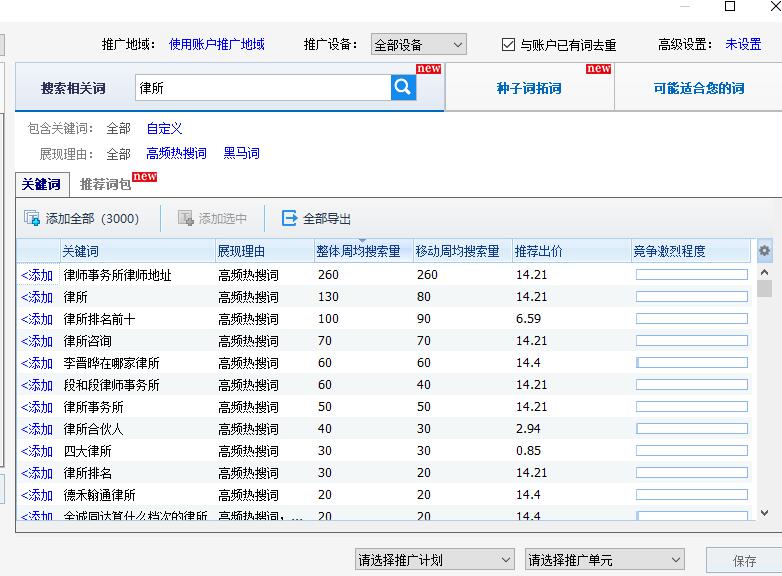Image resolution: width=782 pixels, height=576 pixels.
Task: Switch to the 种子词拓词 tab
Action: coord(529,88)
